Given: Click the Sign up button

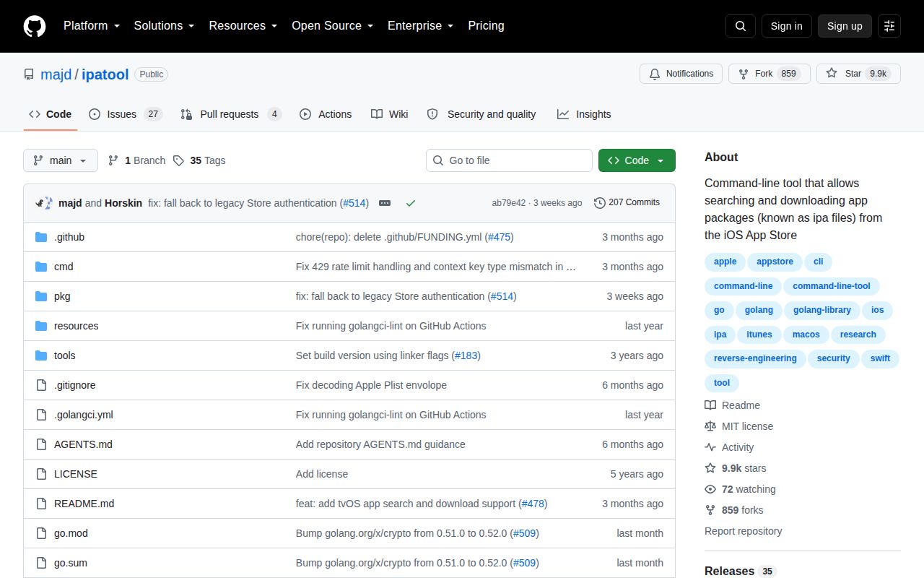Looking at the screenshot, I should (845, 26).
